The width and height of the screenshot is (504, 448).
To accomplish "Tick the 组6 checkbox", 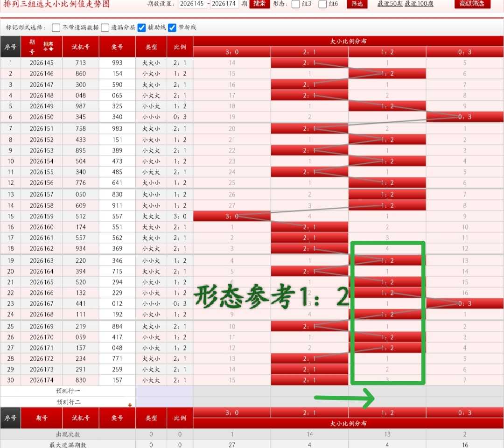I will point(322,4).
